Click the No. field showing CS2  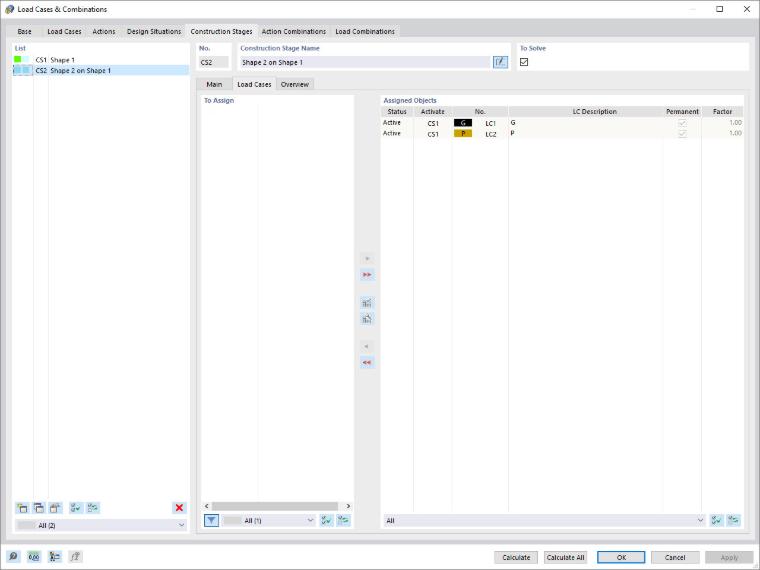pyautogui.click(x=214, y=62)
